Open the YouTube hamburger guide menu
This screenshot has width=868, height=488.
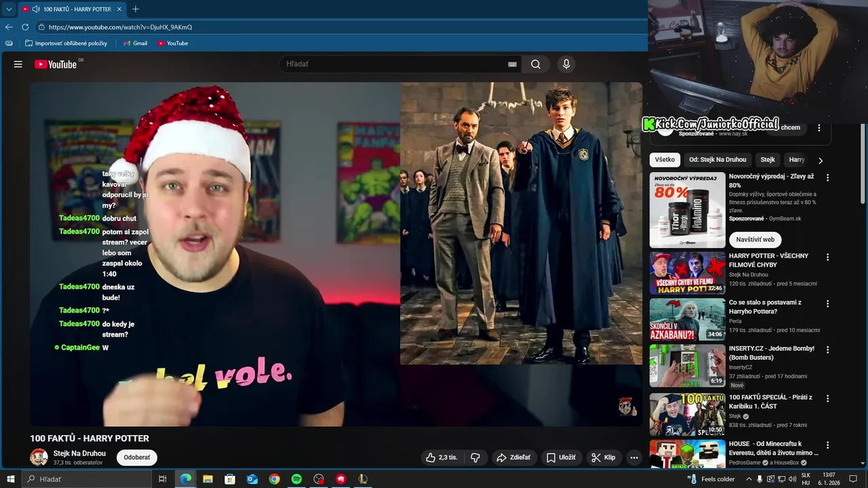pos(18,64)
